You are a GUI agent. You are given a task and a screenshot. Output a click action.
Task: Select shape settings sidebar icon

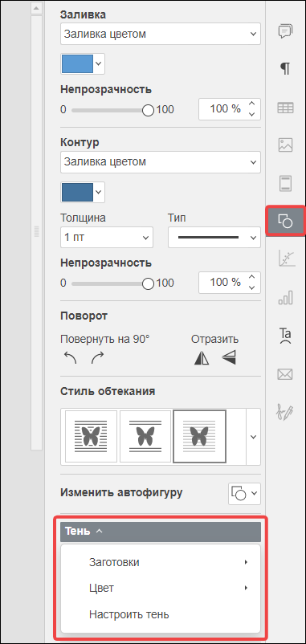tap(285, 221)
